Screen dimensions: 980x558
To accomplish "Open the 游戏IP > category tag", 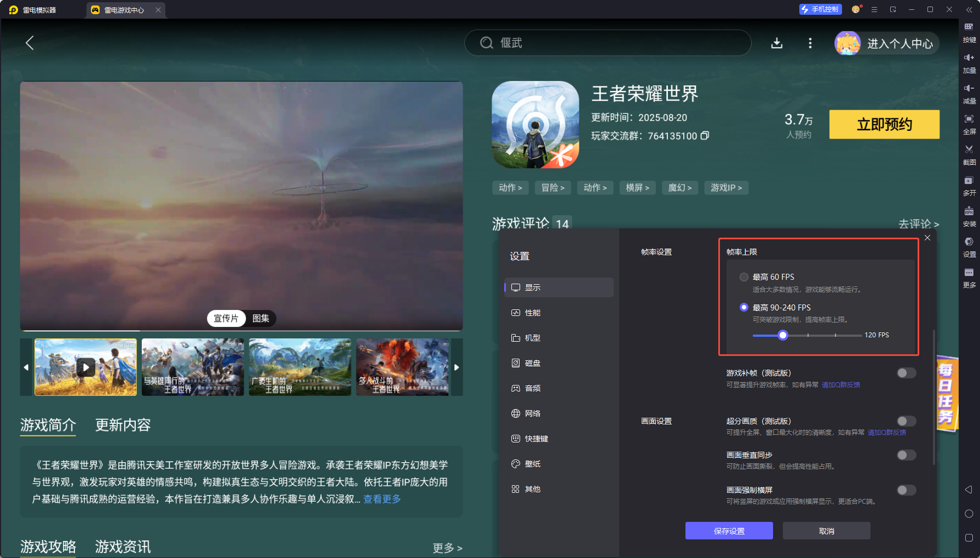I will (726, 188).
